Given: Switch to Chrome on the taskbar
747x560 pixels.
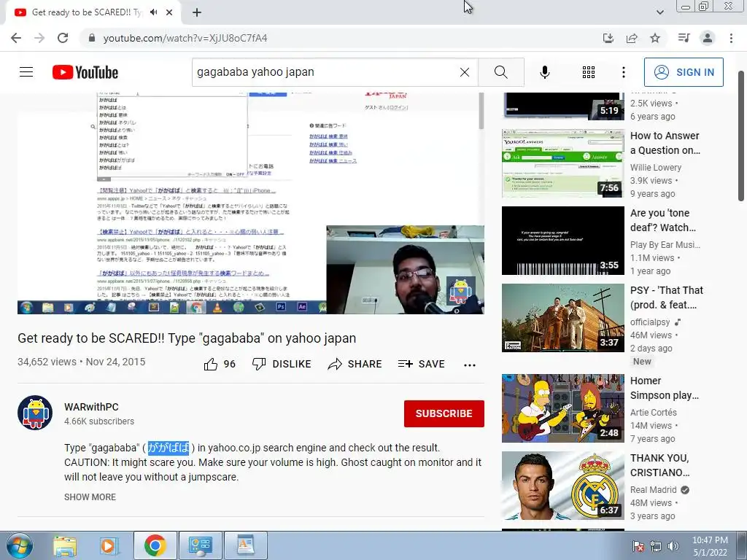Looking at the screenshot, I should point(155,545).
